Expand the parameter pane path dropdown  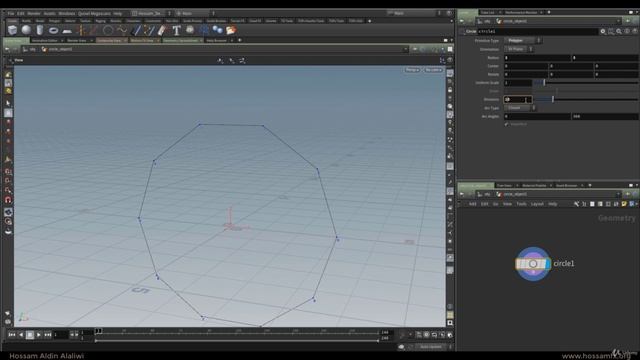pyautogui.click(x=619, y=21)
